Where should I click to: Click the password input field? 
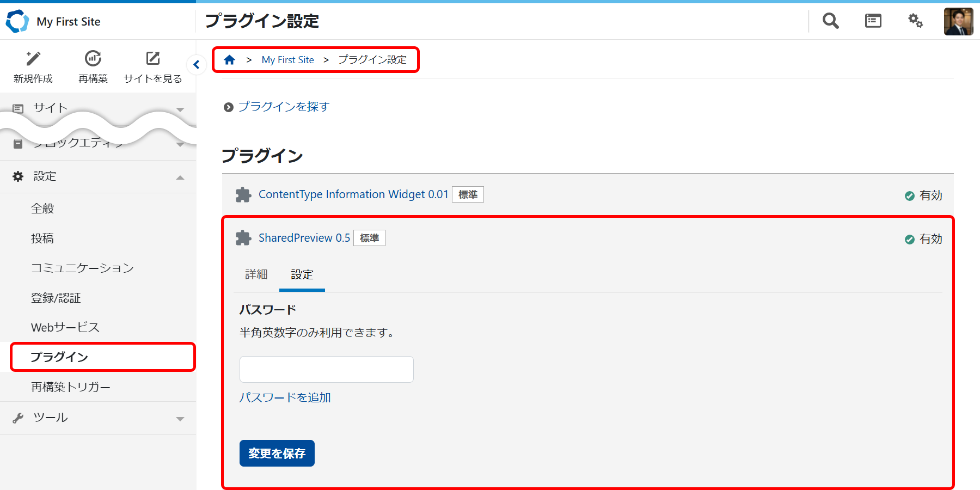click(x=326, y=369)
